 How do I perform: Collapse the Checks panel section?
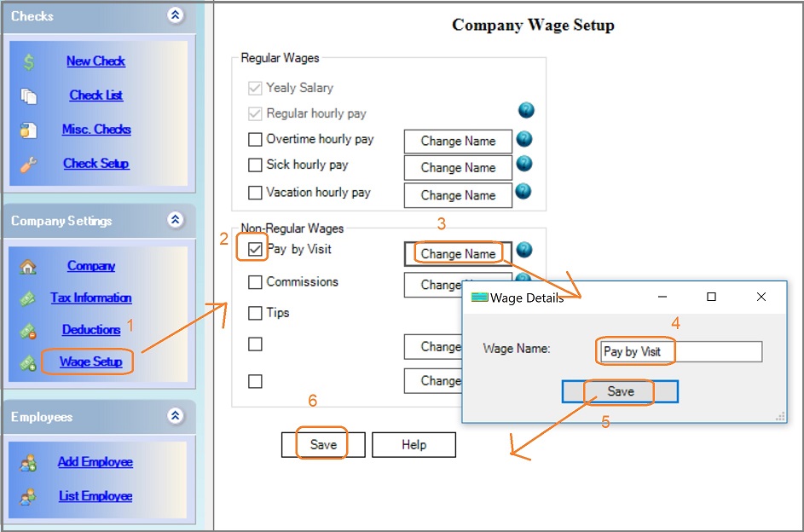coord(176,15)
